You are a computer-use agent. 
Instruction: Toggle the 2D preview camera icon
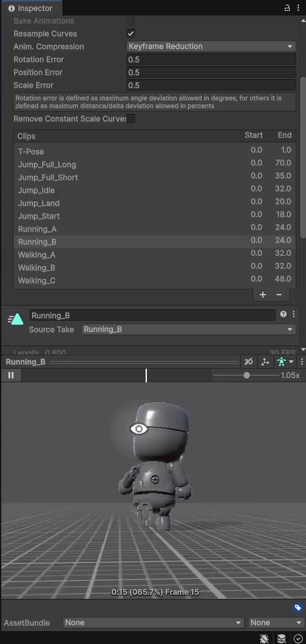[x=249, y=362]
